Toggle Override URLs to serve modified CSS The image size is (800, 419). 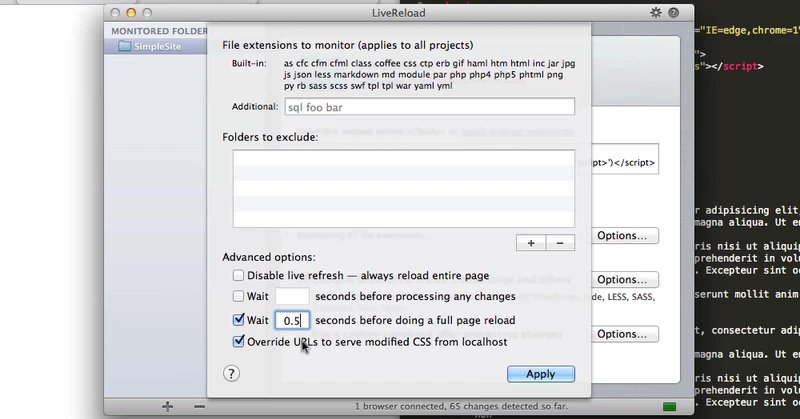pyautogui.click(x=238, y=341)
